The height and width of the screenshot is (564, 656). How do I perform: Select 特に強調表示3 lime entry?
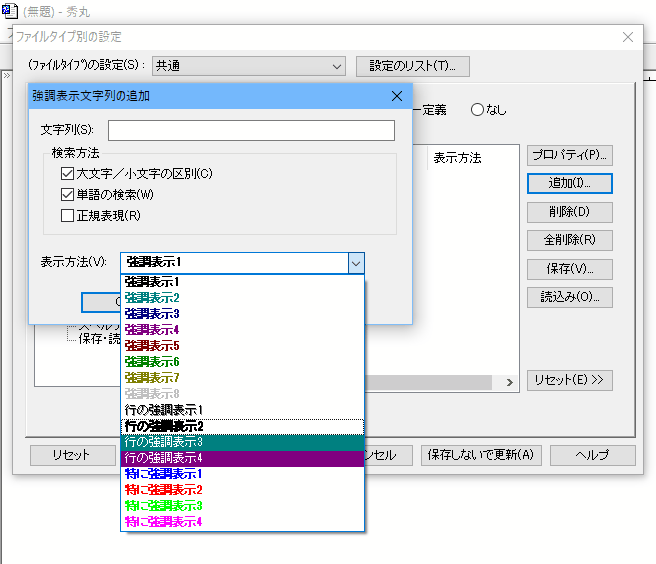coord(242,506)
